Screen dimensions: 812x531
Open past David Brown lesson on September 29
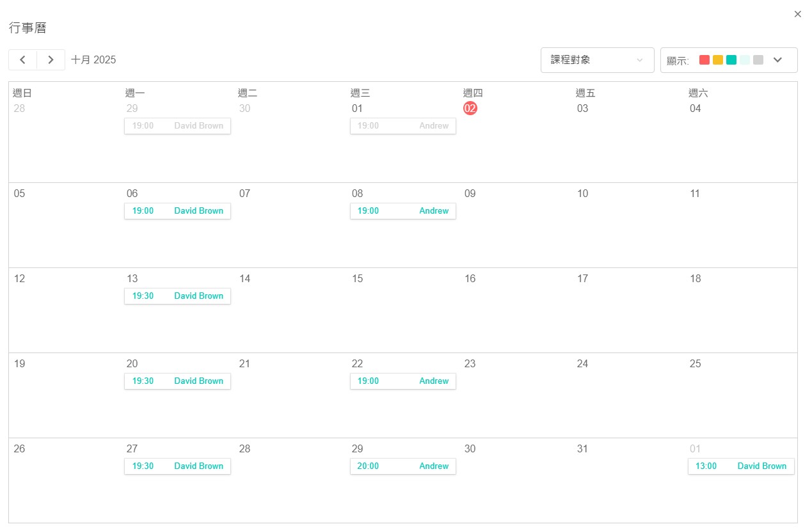(x=177, y=126)
